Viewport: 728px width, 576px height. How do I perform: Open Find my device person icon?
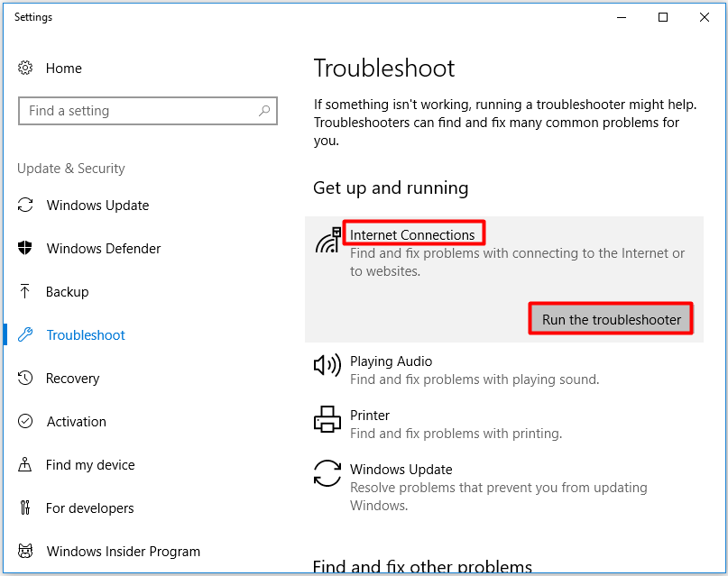(25, 464)
